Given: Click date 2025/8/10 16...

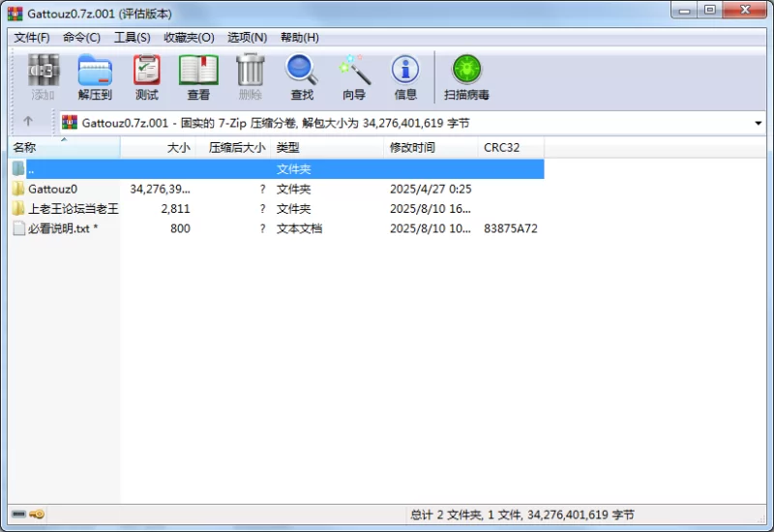Looking at the screenshot, I should point(430,209).
